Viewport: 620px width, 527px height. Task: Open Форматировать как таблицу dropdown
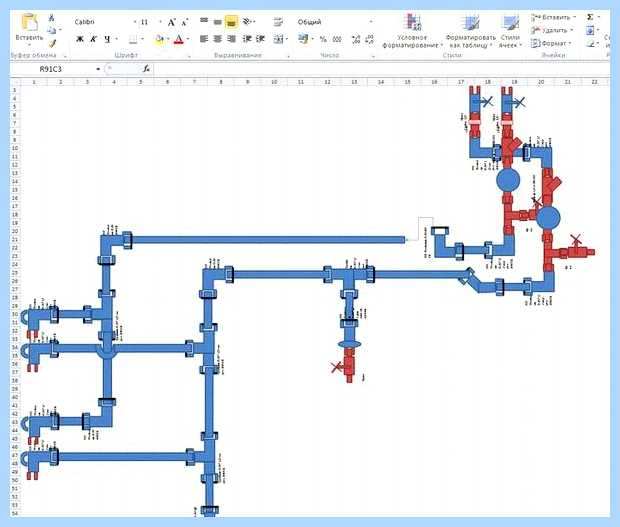(x=471, y=32)
